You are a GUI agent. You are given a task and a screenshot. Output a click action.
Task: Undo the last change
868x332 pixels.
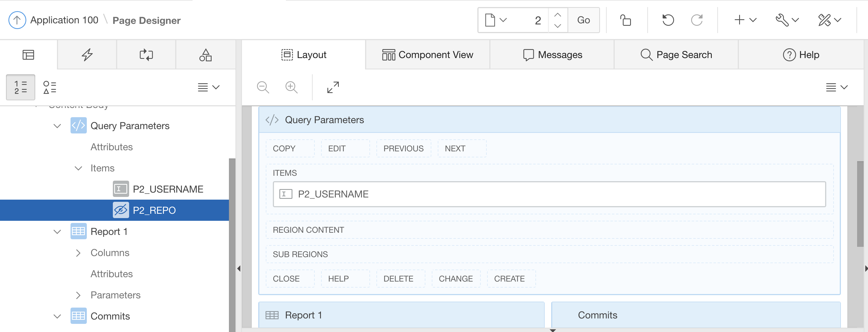coord(668,20)
